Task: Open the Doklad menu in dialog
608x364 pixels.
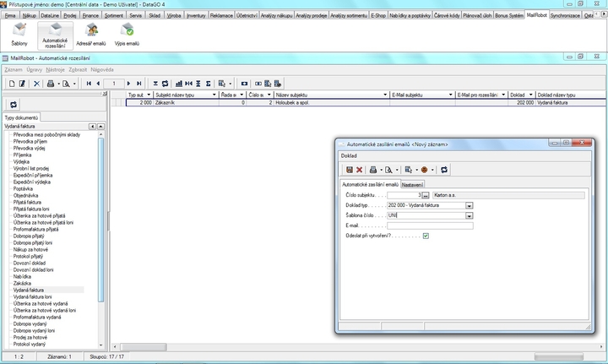Action: tap(349, 156)
